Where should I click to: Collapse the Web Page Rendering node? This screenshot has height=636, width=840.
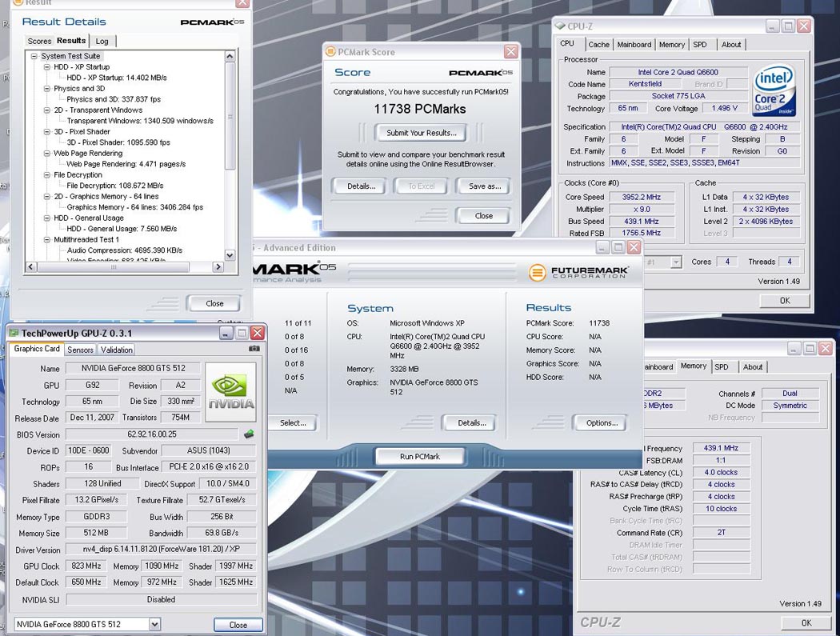(x=46, y=154)
